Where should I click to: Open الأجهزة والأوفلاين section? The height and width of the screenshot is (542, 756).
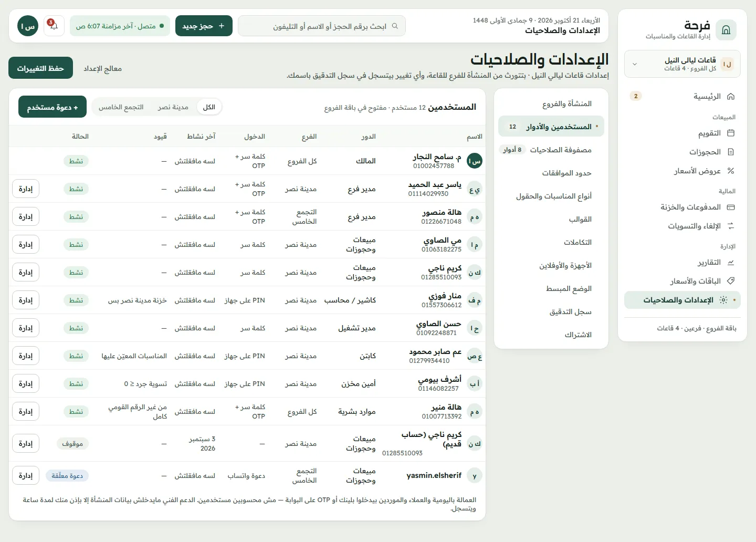(551, 265)
